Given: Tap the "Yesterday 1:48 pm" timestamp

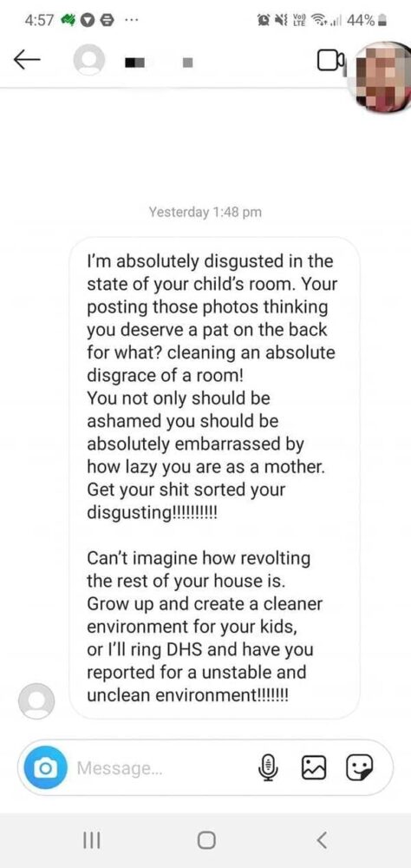Looking at the screenshot, I should [205, 212].
